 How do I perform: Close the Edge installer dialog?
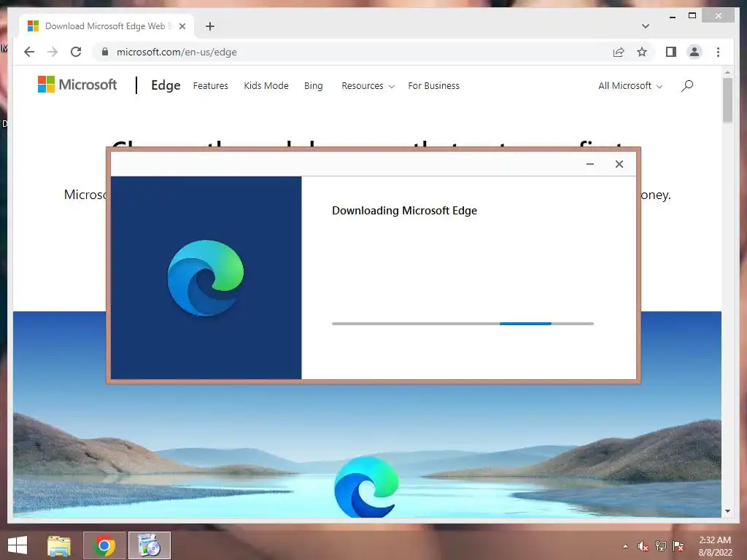click(x=619, y=164)
